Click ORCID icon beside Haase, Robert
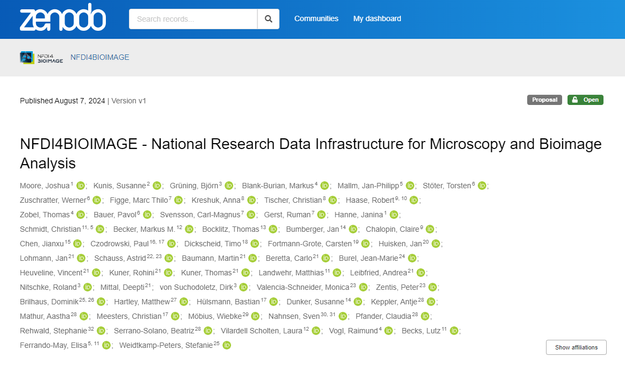The image size is (625, 369). (414, 200)
